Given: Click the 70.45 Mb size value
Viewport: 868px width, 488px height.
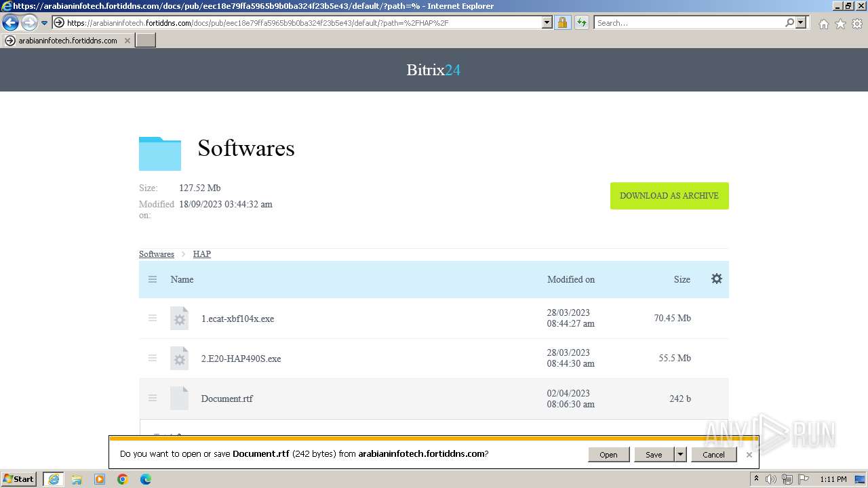Looking at the screenshot, I should coord(673,318).
